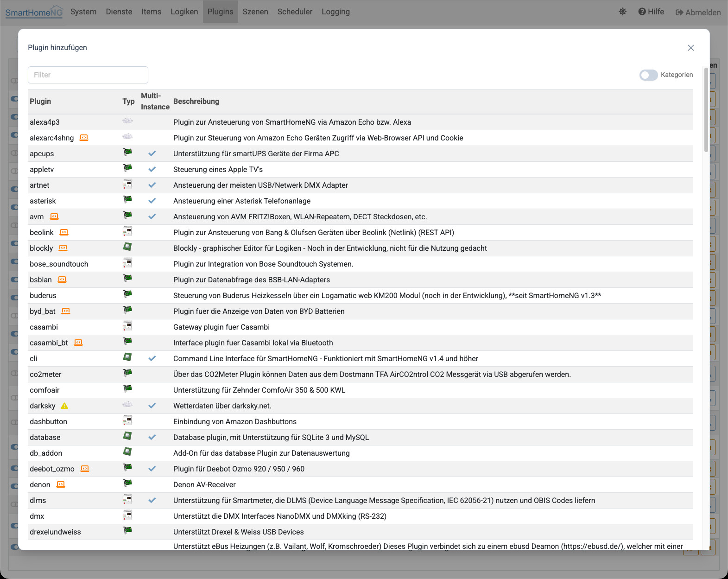Select the comfoair plugin name
The width and height of the screenshot is (728, 579).
click(x=44, y=390)
